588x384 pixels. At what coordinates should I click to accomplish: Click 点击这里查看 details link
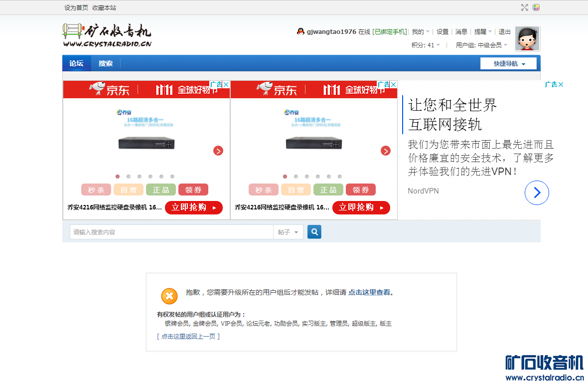coord(369,292)
